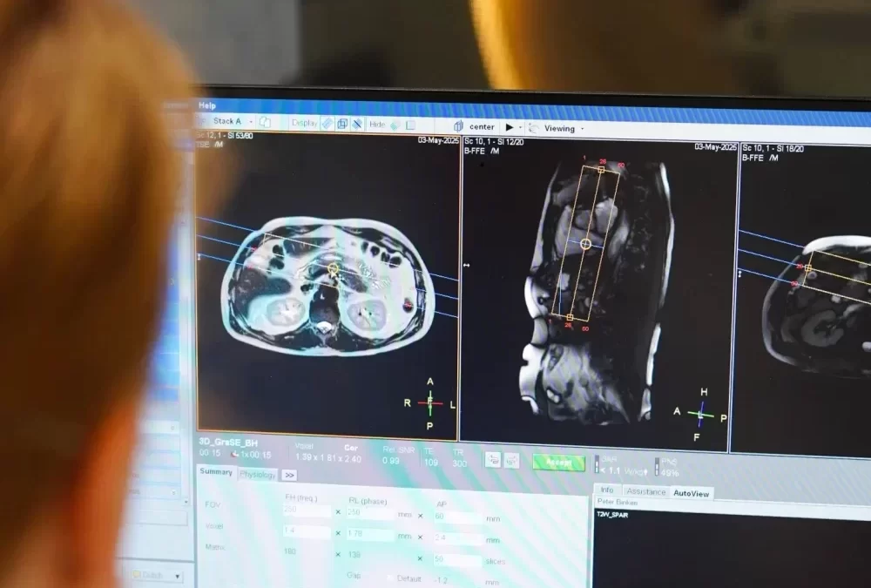Open the Help menu
The height and width of the screenshot is (588, 871).
click(206, 105)
